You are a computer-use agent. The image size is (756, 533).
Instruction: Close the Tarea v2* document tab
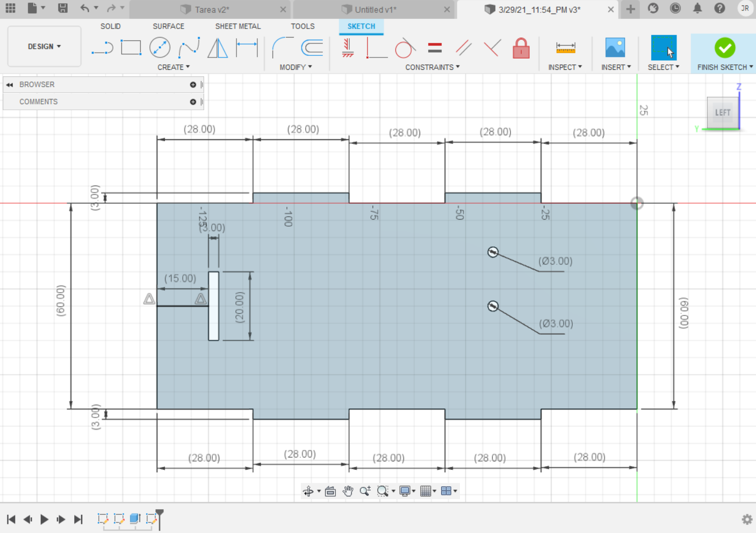click(x=283, y=10)
